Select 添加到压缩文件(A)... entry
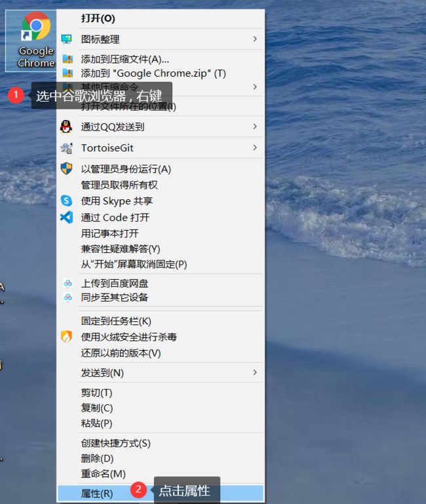This screenshot has height=504, width=426. click(161, 59)
